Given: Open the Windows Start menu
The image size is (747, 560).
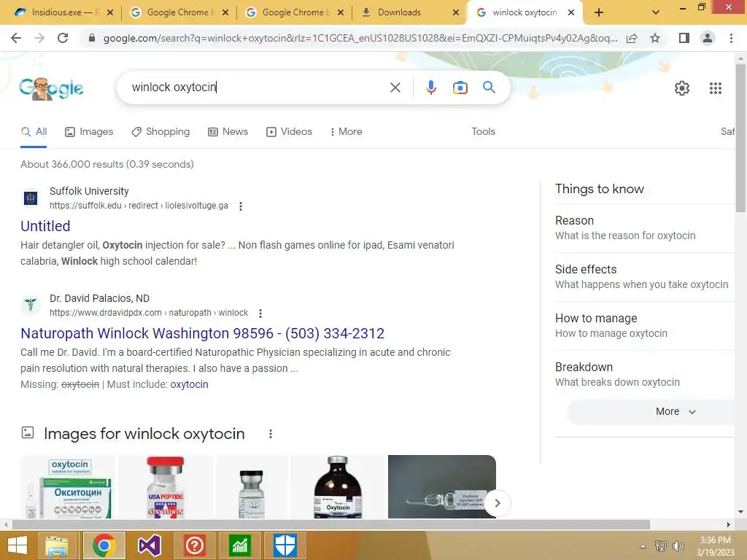Looking at the screenshot, I should (x=18, y=545).
